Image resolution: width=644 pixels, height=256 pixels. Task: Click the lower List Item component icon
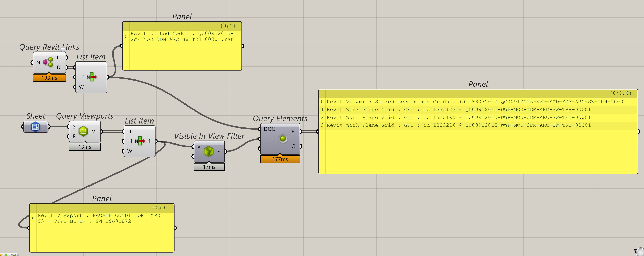click(140, 141)
